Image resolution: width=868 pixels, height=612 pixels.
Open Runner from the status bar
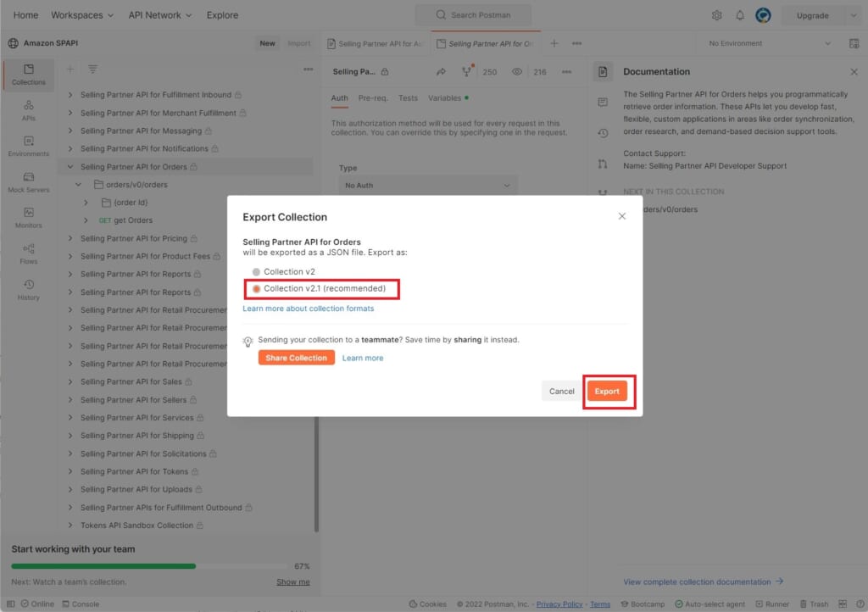pyautogui.click(x=773, y=604)
